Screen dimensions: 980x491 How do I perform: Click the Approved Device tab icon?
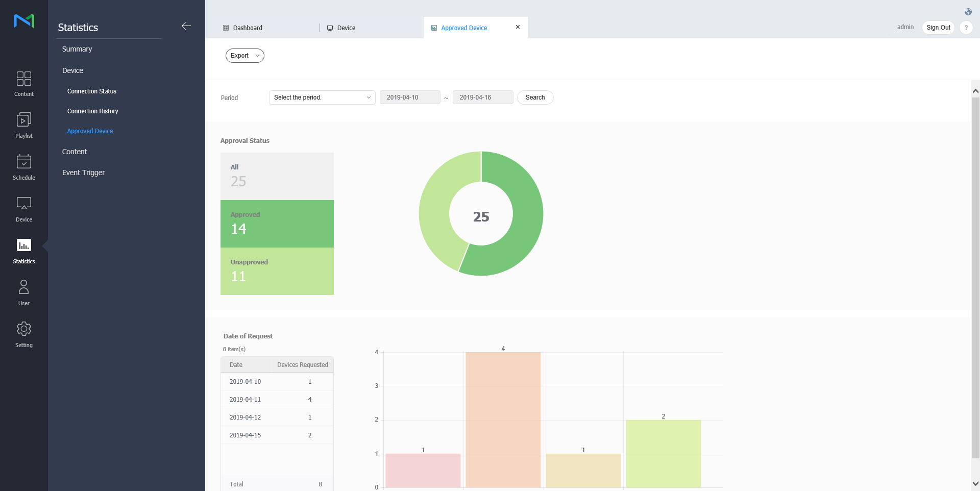point(434,28)
